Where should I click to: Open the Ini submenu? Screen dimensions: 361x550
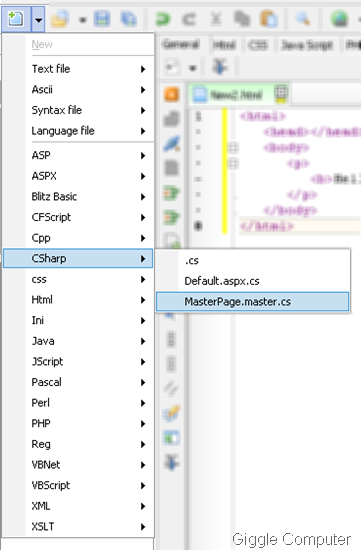(x=78, y=321)
